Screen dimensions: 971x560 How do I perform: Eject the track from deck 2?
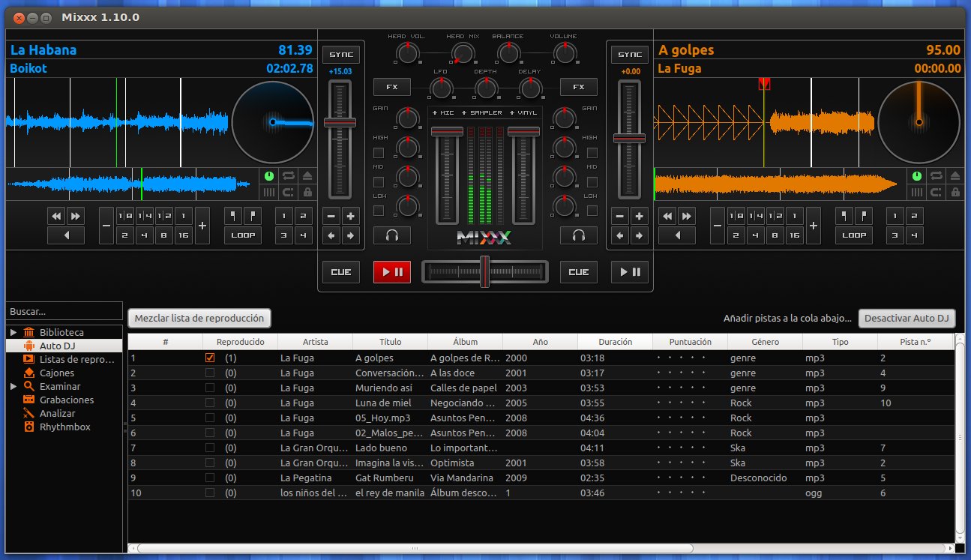[x=955, y=175]
